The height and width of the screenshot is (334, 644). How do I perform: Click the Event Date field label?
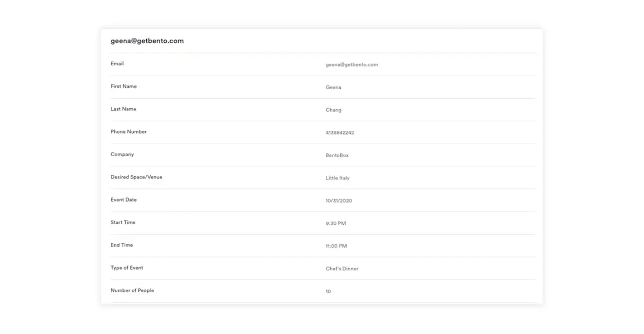pyautogui.click(x=123, y=199)
